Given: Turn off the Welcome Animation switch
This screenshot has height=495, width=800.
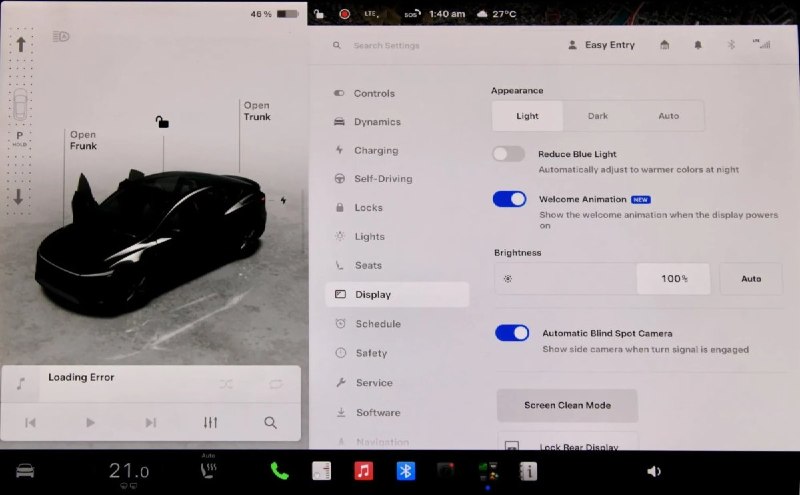Looking at the screenshot, I should tap(510, 199).
